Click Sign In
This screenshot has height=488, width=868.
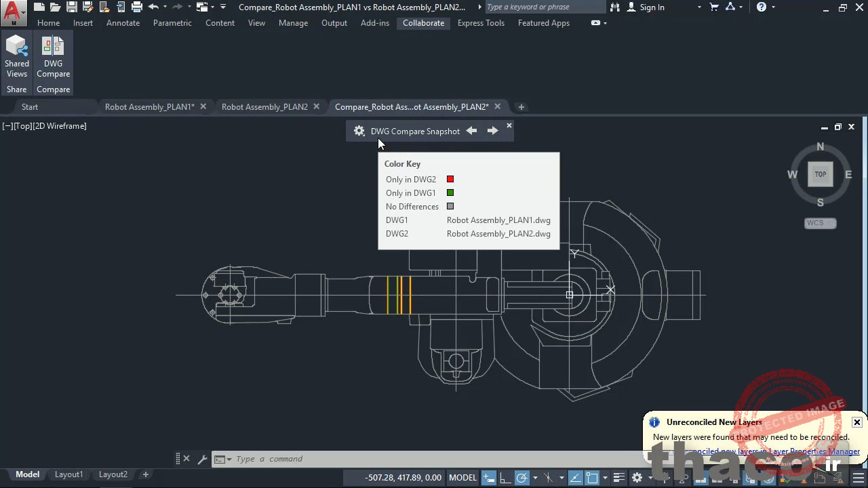(x=652, y=7)
